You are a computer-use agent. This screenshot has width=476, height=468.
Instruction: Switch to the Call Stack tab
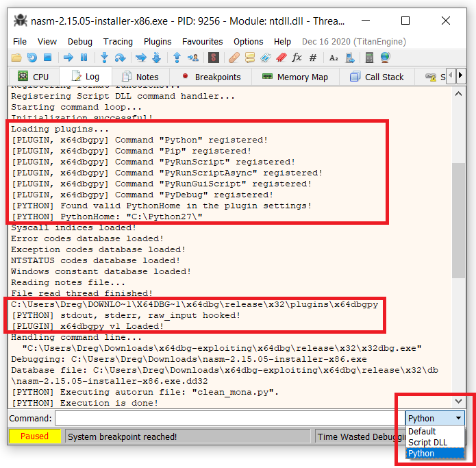coord(377,77)
